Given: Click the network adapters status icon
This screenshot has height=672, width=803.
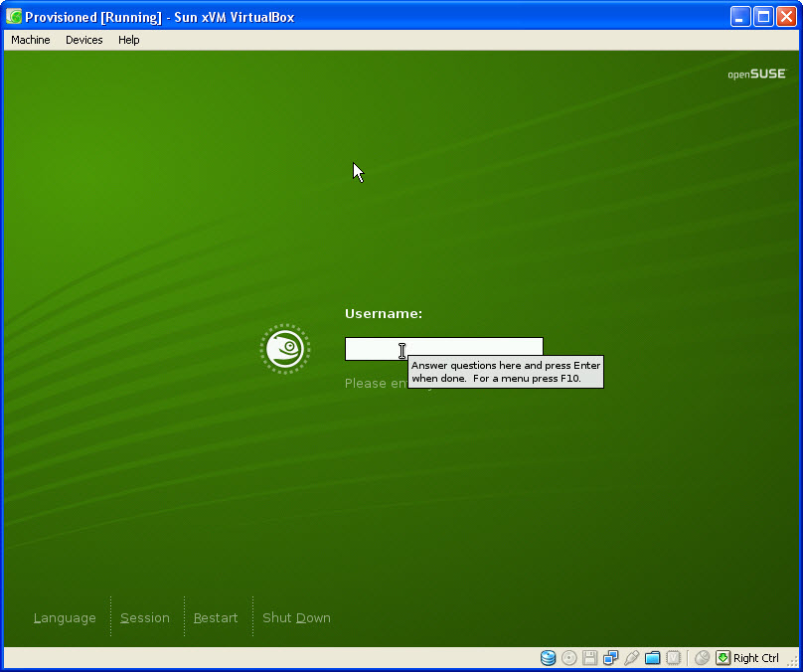Looking at the screenshot, I should 610,658.
